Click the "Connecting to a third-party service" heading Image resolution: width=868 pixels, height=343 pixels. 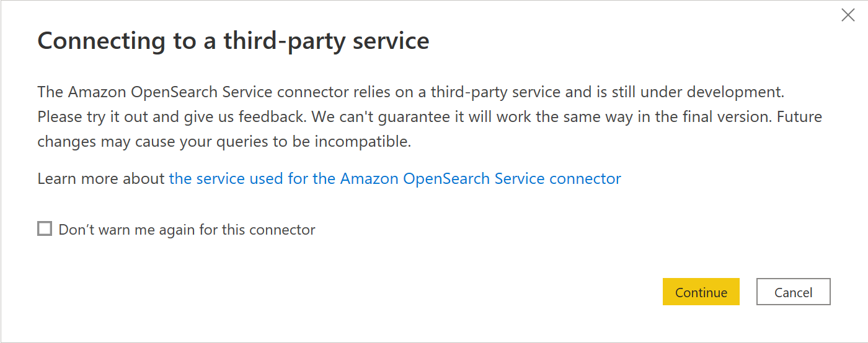tap(233, 41)
